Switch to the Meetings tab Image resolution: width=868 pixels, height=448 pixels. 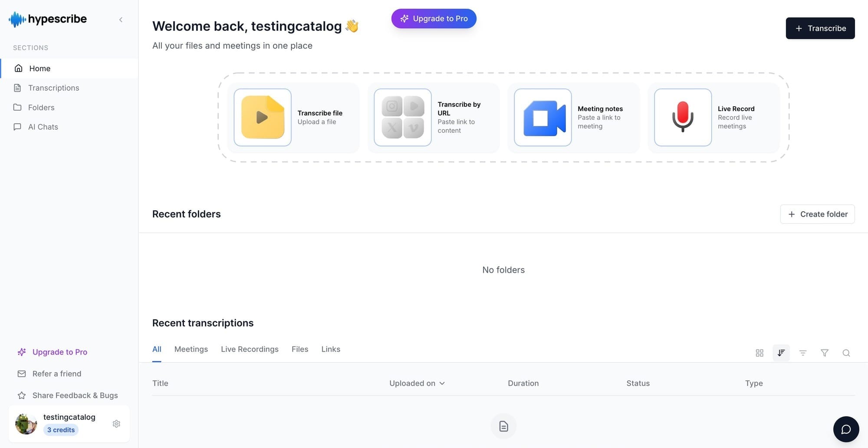[191, 349]
